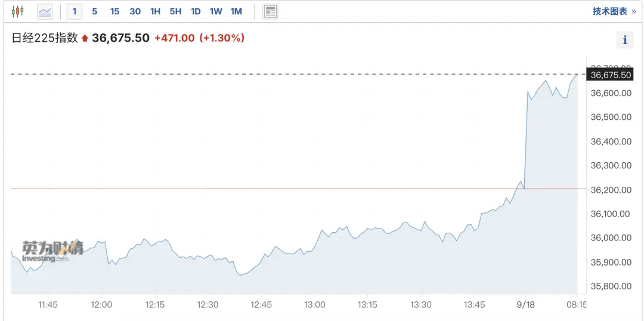Select the 15 minute interval
This screenshot has height=321, width=644.
pos(114,11)
